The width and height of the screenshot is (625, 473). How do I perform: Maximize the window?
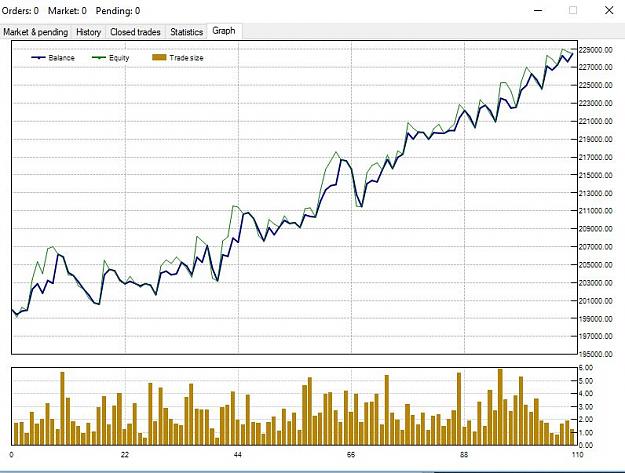[x=573, y=10]
